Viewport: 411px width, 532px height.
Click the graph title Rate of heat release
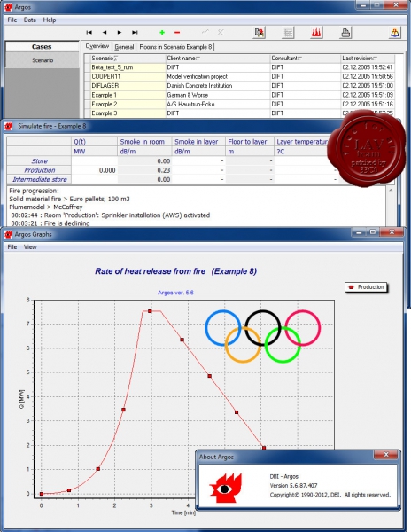click(175, 271)
